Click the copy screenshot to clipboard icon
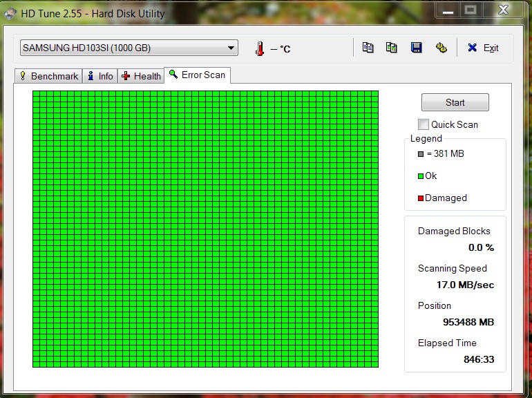This screenshot has width=532, height=398. [392, 48]
